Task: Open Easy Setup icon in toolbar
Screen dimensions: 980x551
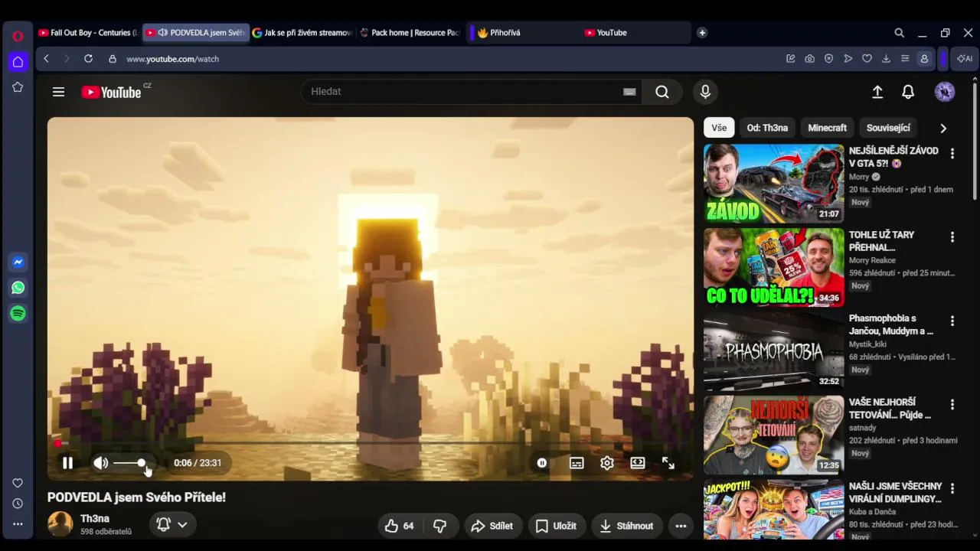Action: [905, 59]
